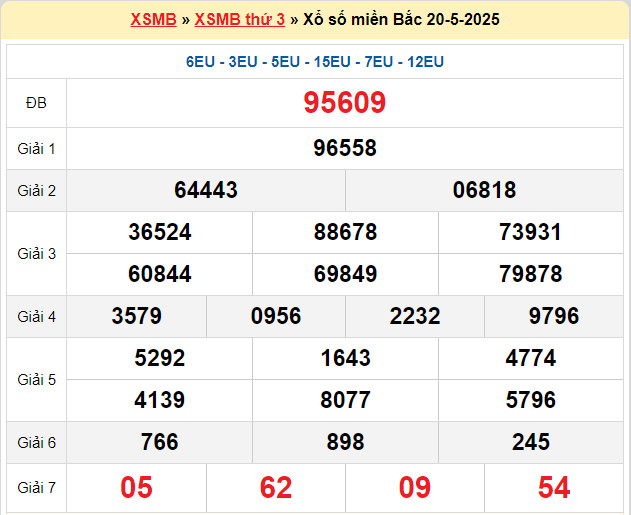631x515 pixels.
Task: Select the Giải 5 number 4774
Action: pos(530,358)
